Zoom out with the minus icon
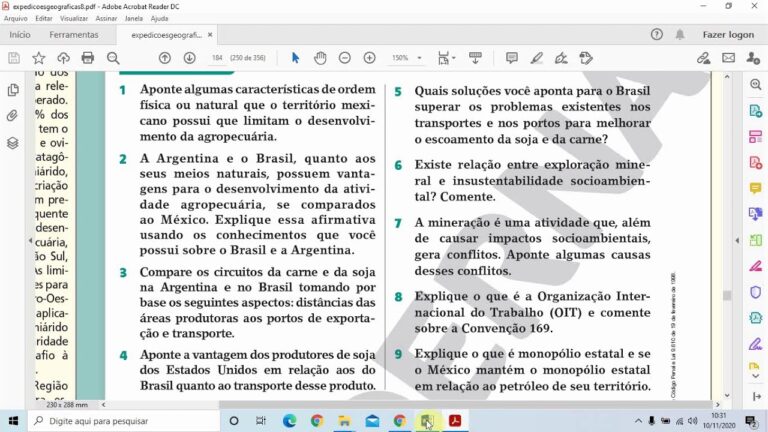This screenshot has width=768, height=432. [345, 58]
